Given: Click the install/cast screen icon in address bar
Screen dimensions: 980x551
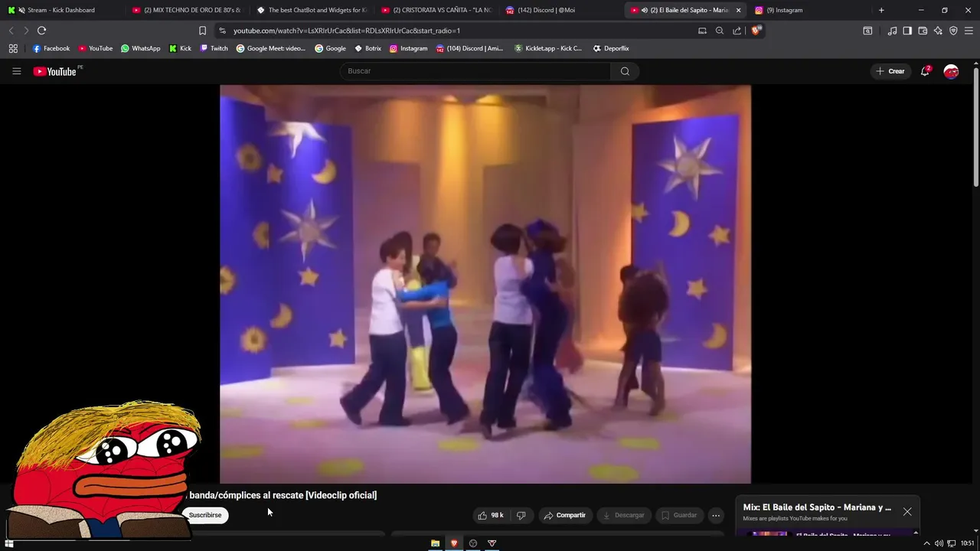Looking at the screenshot, I should tap(702, 31).
